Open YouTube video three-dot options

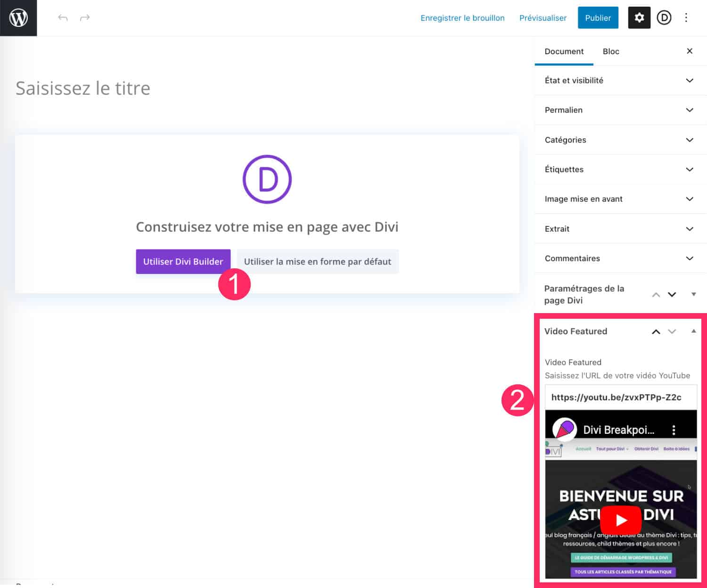pos(674,430)
